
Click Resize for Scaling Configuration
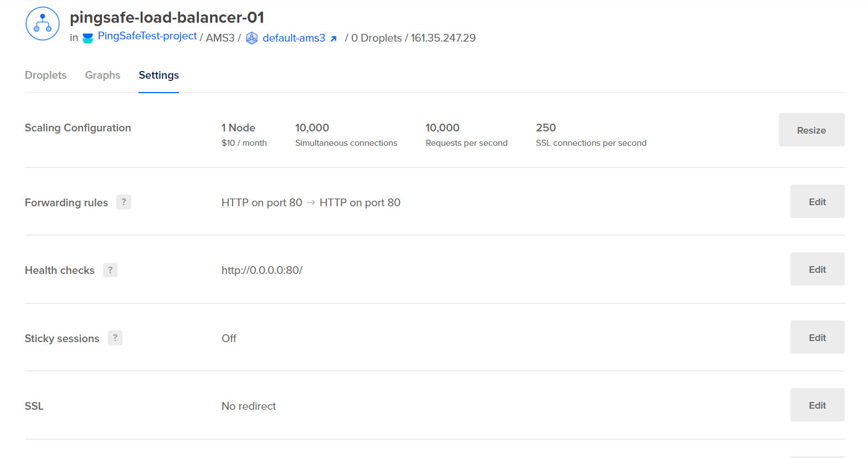[x=811, y=130]
